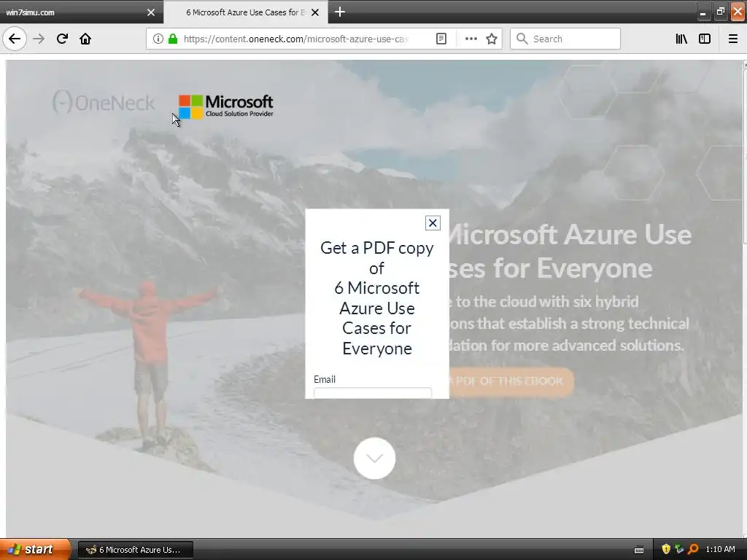Click the magnifier tray icon
Image resolution: width=747 pixels, height=560 pixels.
pos(693,549)
